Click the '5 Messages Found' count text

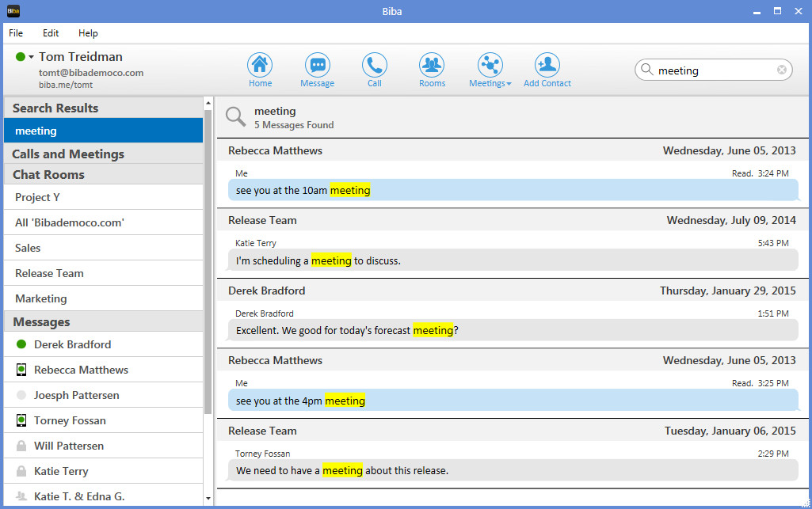[x=294, y=124]
